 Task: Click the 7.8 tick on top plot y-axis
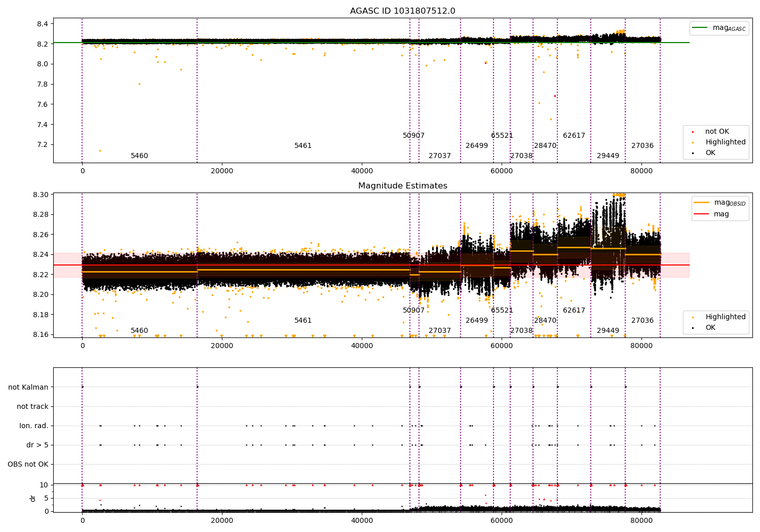(43, 84)
